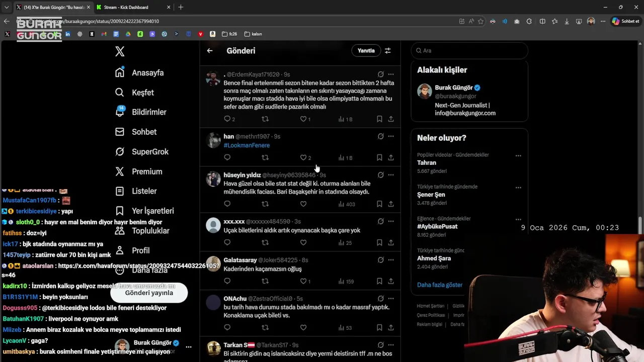Click Daha fazla göster link

440,285
